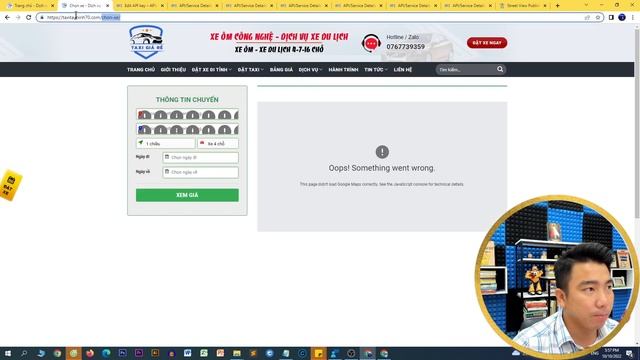
Task: Click the yellow floating ĐẶT XE badge
Action: pos(11,185)
